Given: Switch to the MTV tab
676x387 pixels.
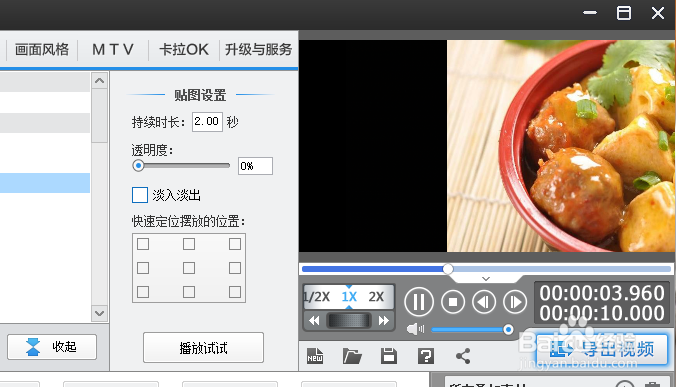Looking at the screenshot, I should [x=113, y=50].
